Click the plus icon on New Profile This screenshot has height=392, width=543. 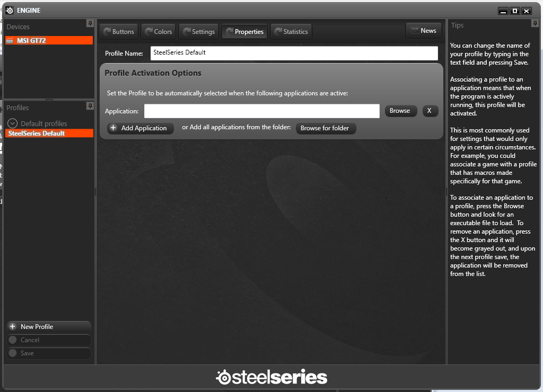click(x=13, y=326)
